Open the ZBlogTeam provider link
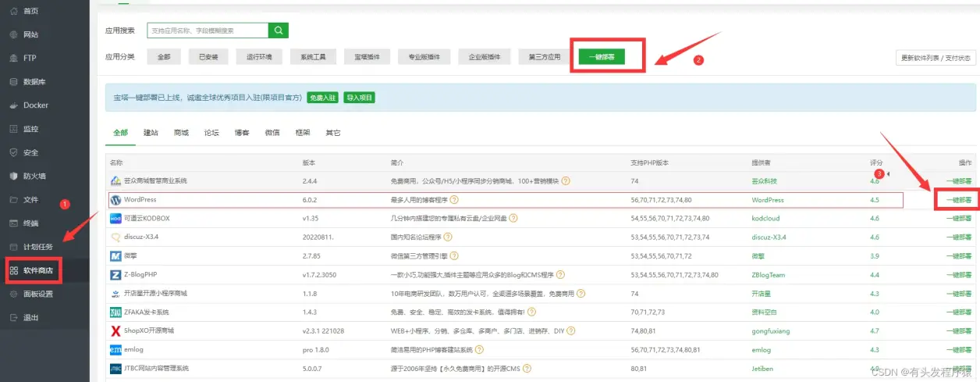 pos(769,275)
